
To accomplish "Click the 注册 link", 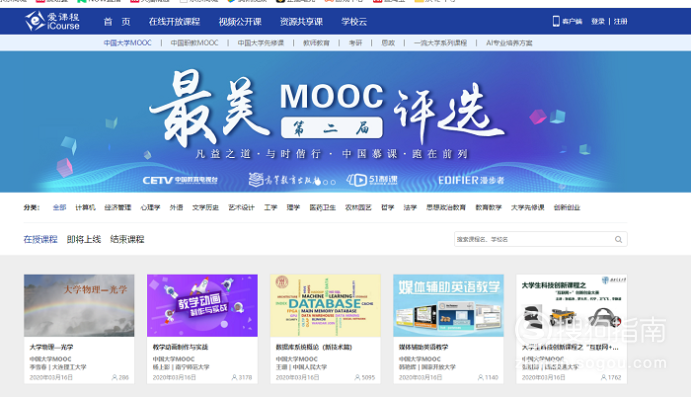I will tap(620, 21).
